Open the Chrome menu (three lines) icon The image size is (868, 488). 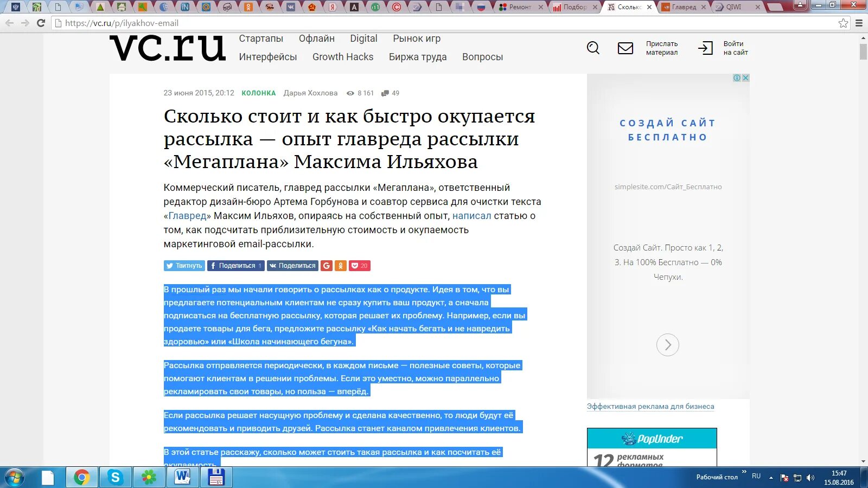tap(859, 23)
